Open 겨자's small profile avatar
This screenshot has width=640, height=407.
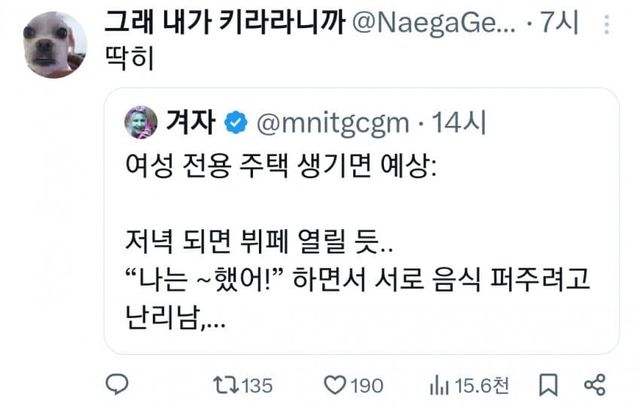point(141,122)
